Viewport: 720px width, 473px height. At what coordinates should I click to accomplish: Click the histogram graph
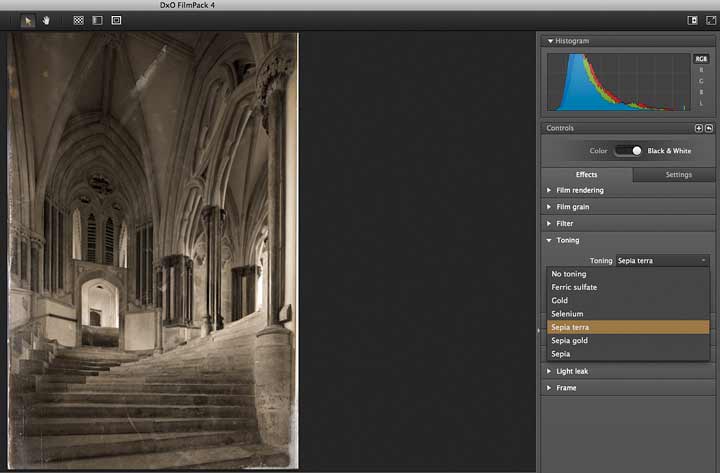(x=619, y=82)
